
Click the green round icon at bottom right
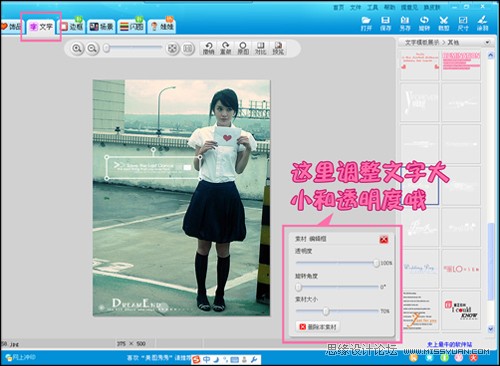tap(444, 358)
